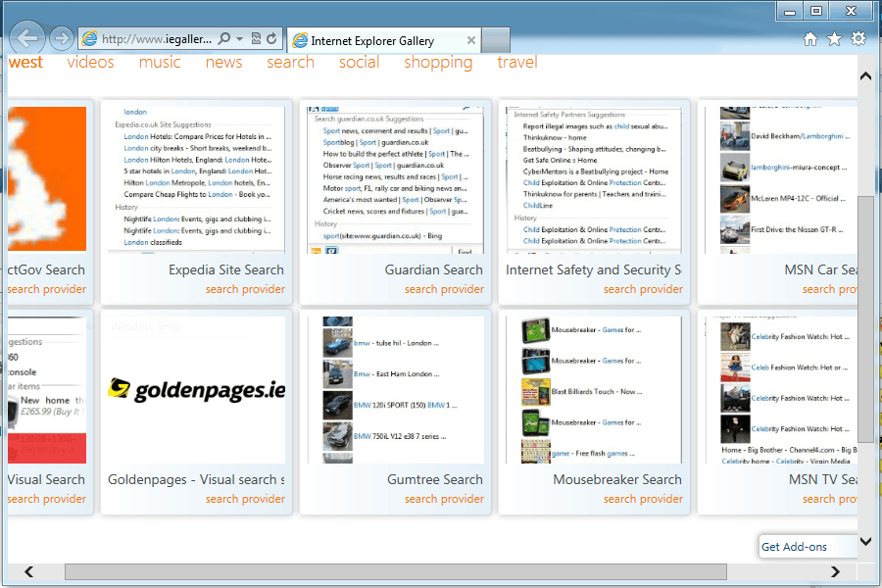
Task: Open the travel category
Action: coord(517,62)
